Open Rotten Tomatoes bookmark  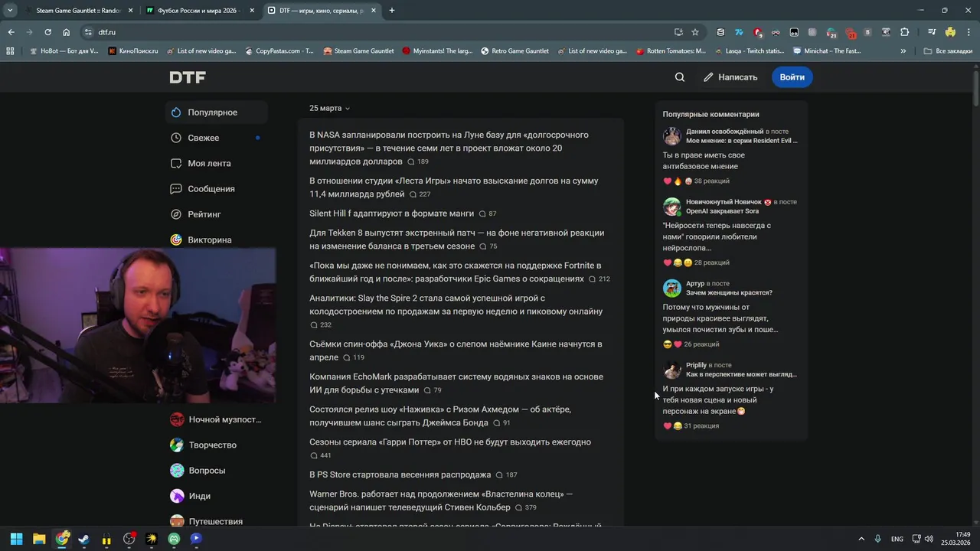[671, 51]
